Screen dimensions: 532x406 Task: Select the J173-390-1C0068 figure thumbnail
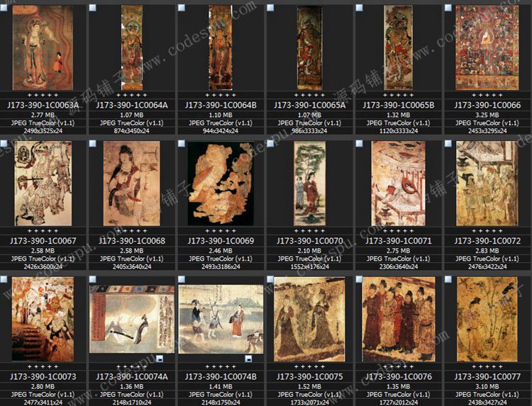tap(132, 184)
